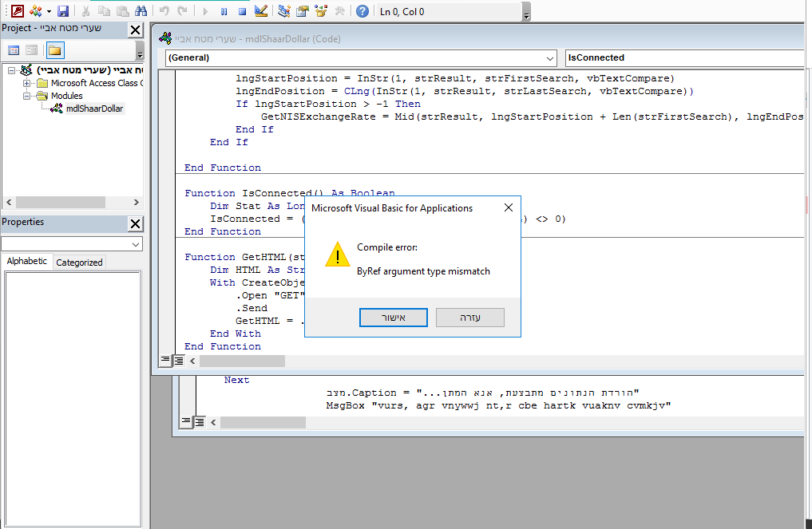Click the View Microsoft Access icon
The height and width of the screenshot is (529, 812).
coord(18,11)
